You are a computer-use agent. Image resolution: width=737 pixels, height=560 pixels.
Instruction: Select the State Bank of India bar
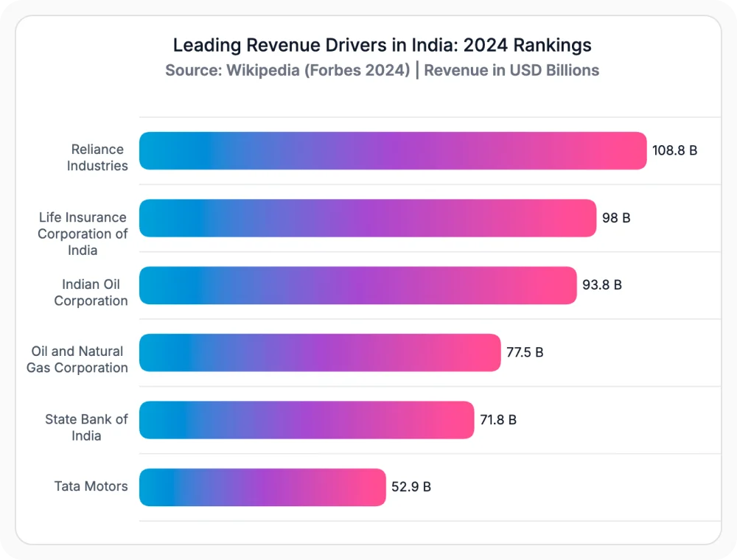tap(307, 420)
